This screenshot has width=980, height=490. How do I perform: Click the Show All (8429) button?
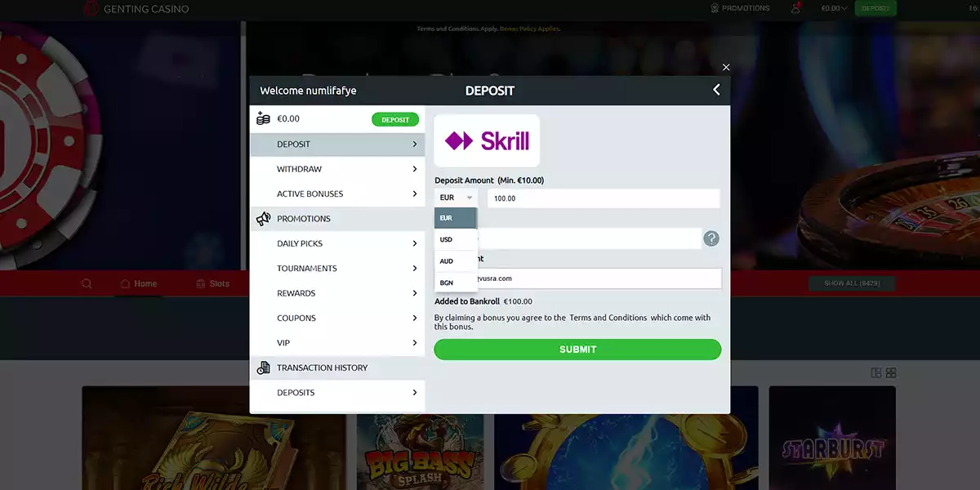click(x=852, y=283)
